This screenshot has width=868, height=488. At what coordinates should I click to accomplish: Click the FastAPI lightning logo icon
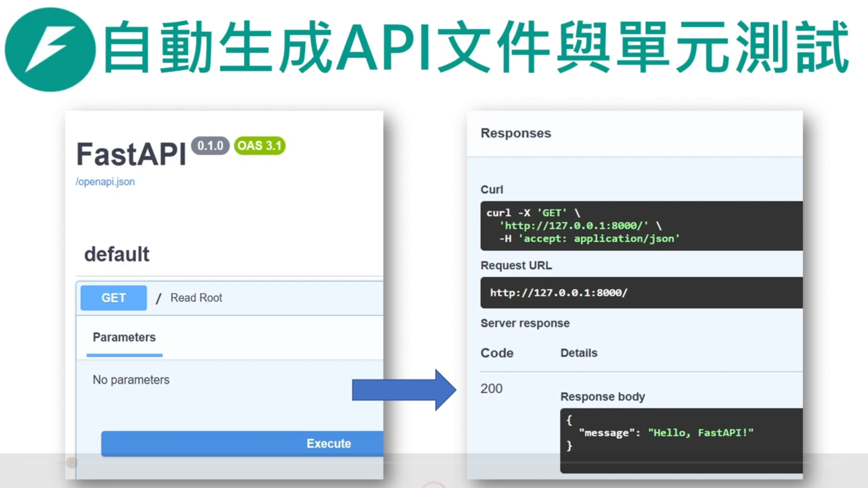click(50, 49)
